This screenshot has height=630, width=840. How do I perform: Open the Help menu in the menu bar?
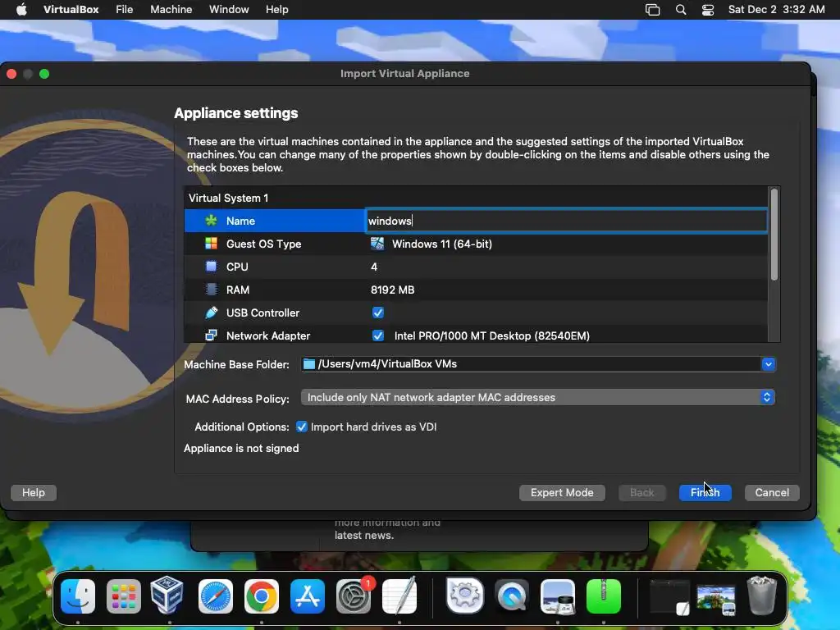277,10
